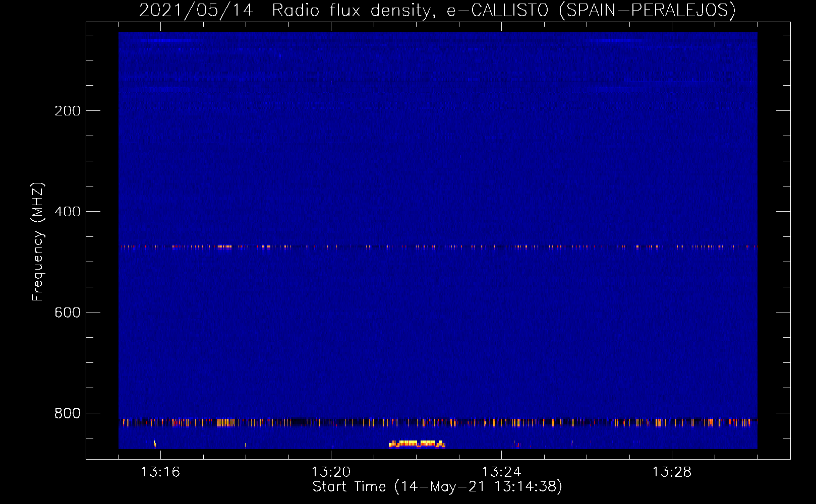The width and height of the screenshot is (816, 504).
Task: Click the 200 frequency tick label
Action: pyautogui.click(x=68, y=110)
